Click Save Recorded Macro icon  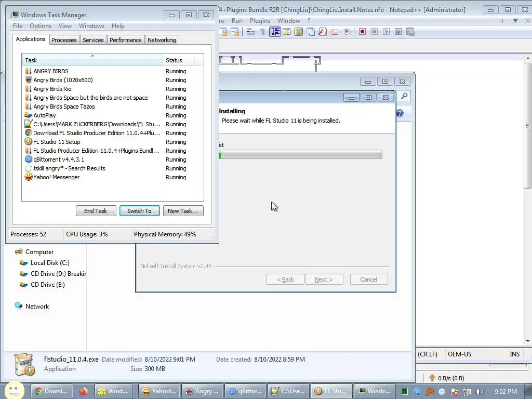pyautogui.click(x=410, y=32)
